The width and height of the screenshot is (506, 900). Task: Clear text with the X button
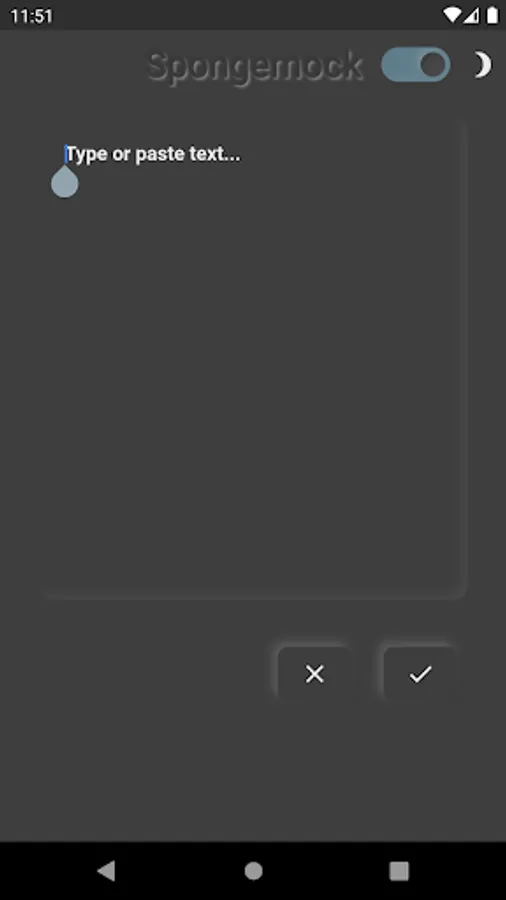314,674
